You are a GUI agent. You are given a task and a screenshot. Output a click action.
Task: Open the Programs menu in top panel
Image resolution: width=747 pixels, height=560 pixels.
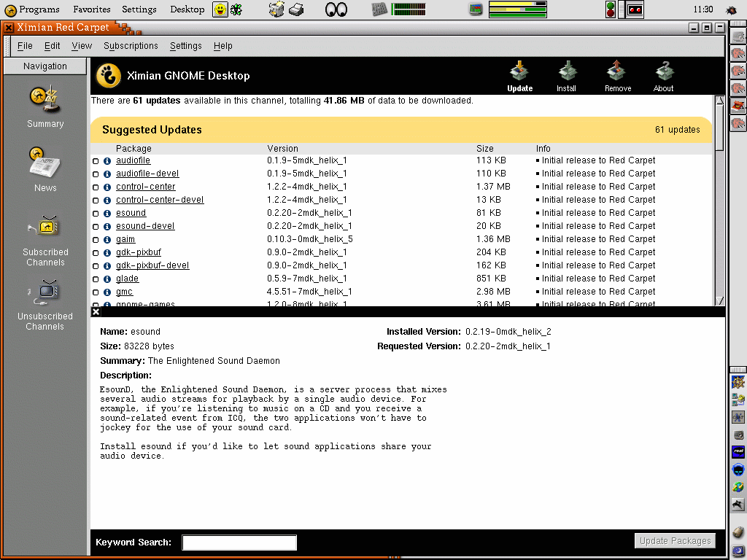tap(32, 9)
